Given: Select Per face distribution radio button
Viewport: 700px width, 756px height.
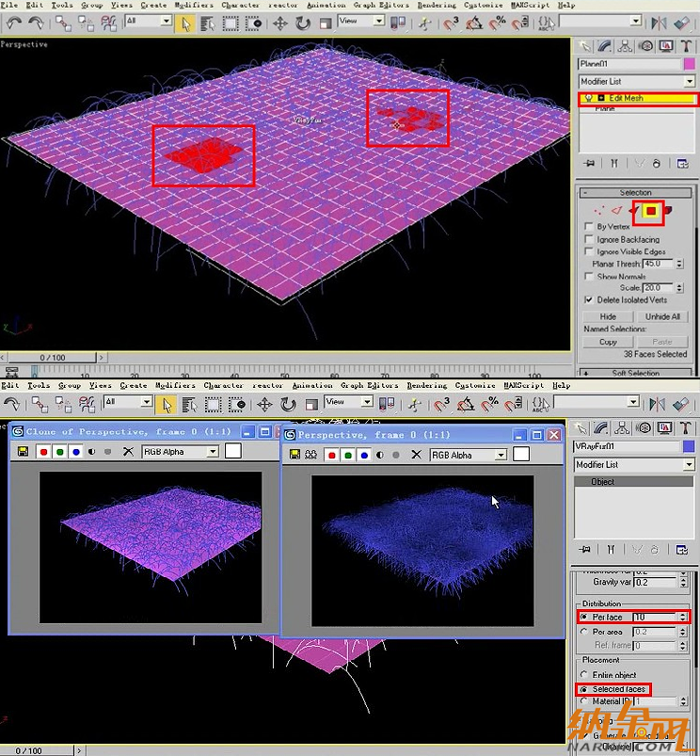Looking at the screenshot, I should click(584, 617).
